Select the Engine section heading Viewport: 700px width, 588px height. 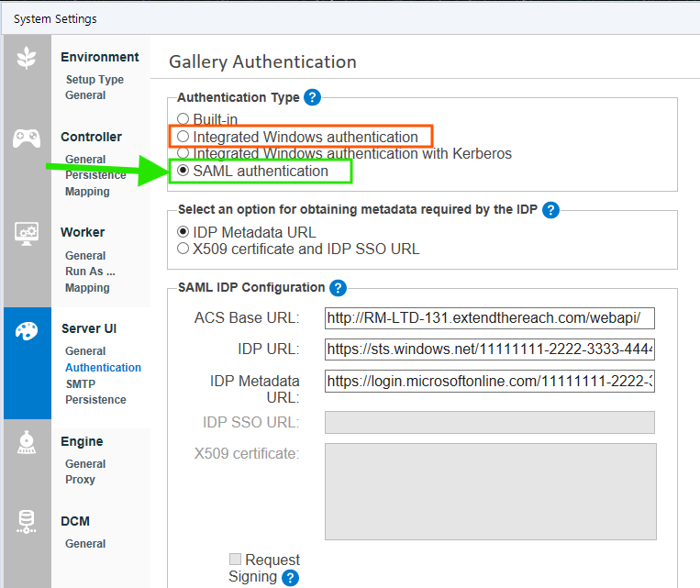click(x=82, y=441)
